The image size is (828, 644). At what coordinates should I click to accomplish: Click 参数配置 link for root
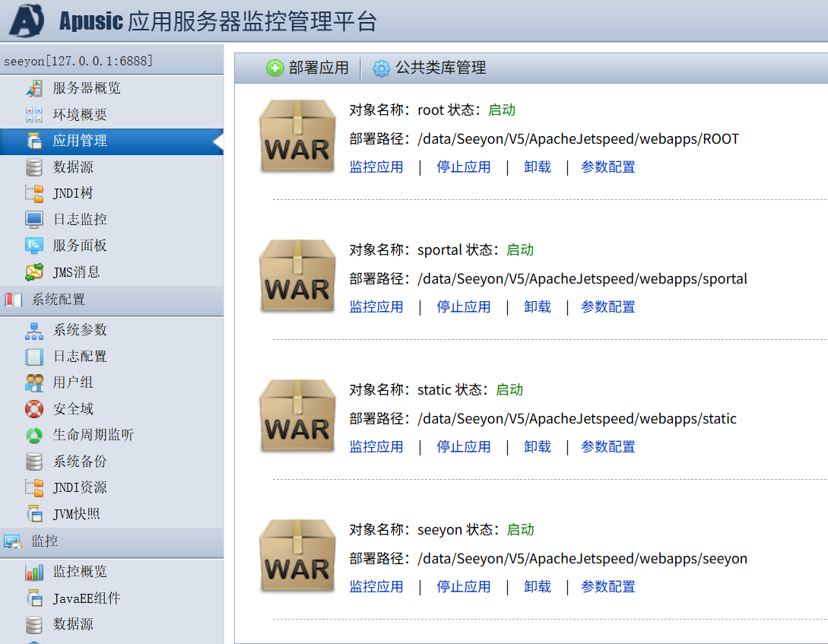click(x=608, y=167)
